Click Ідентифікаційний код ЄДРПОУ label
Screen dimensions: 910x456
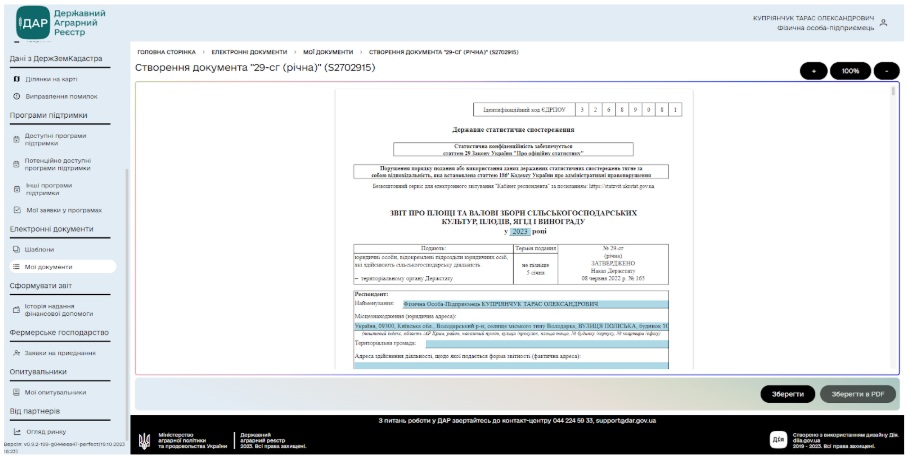pos(524,110)
